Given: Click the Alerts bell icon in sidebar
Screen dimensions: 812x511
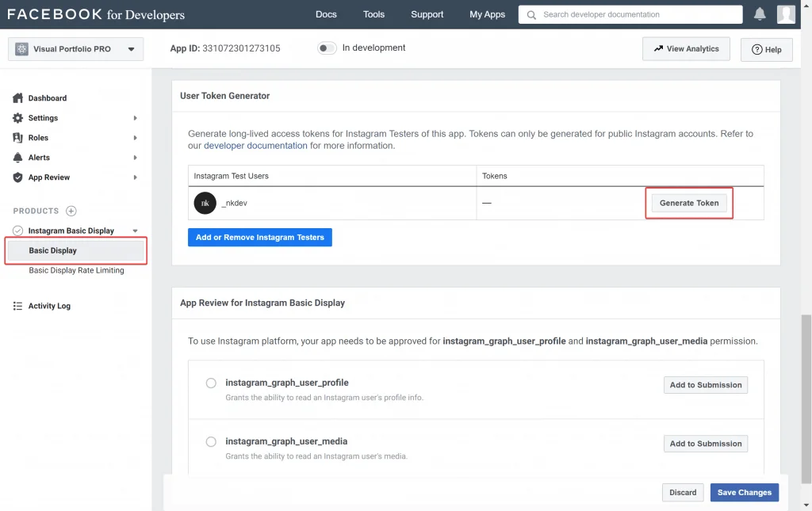Looking at the screenshot, I should [x=17, y=157].
